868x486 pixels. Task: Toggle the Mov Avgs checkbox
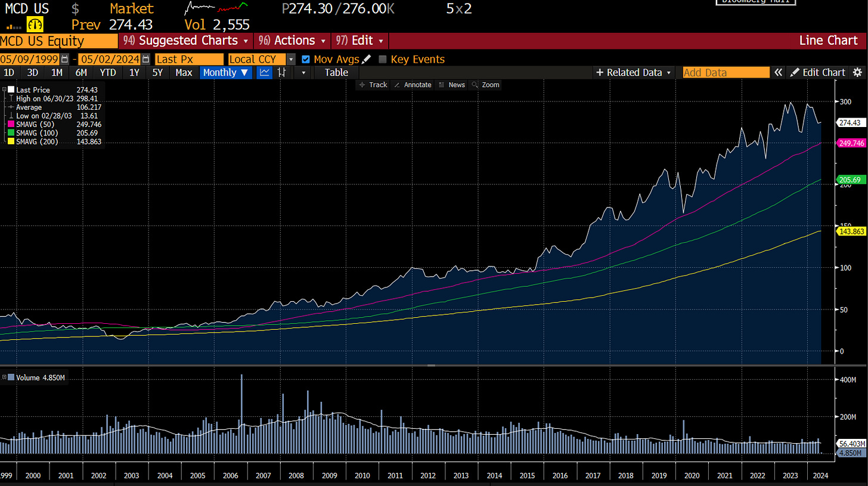pyautogui.click(x=306, y=59)
